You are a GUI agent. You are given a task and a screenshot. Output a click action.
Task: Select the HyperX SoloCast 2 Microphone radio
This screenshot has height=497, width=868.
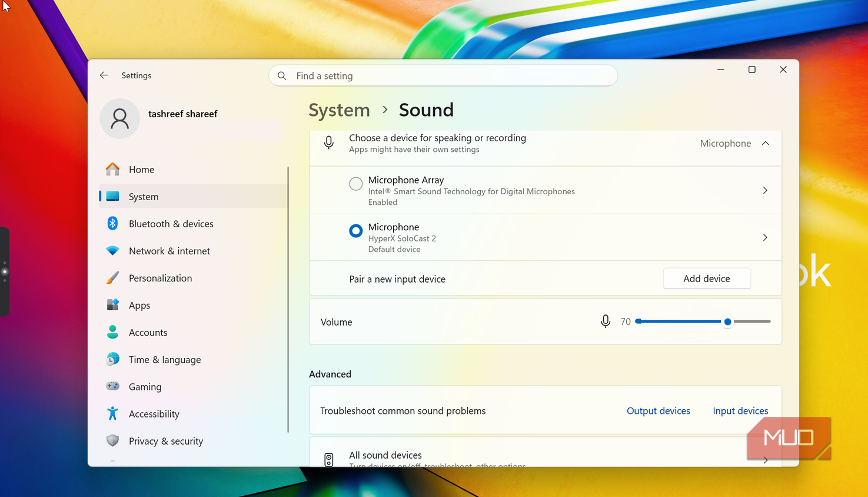point(355,231)
